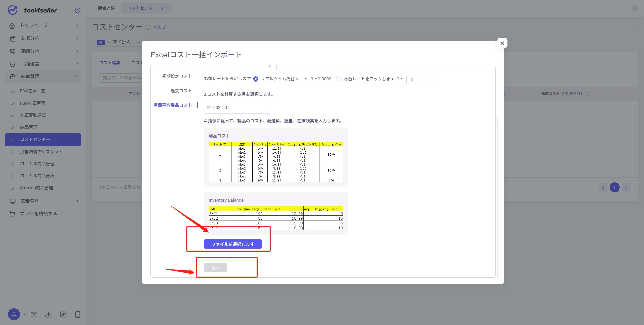Click the JP language switch icon
Image resolution: width=644 pixels, height=325 pixels.
(63, 314)
